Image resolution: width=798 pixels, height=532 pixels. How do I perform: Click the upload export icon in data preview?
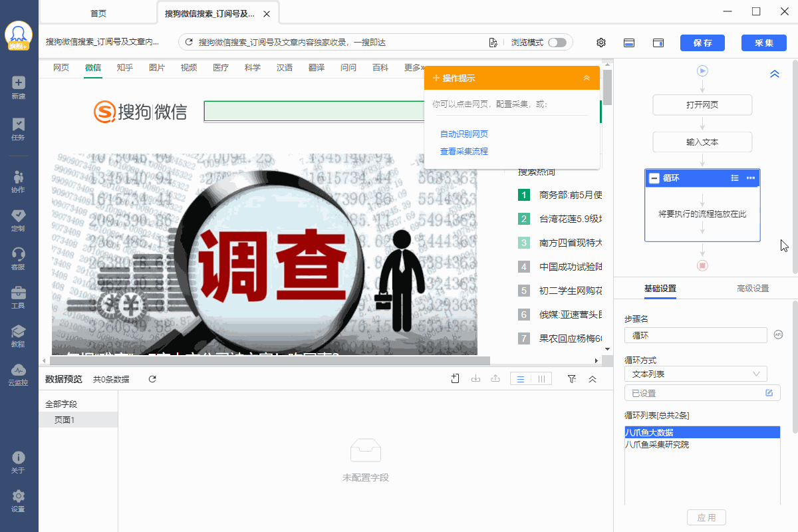click(495, 379)
